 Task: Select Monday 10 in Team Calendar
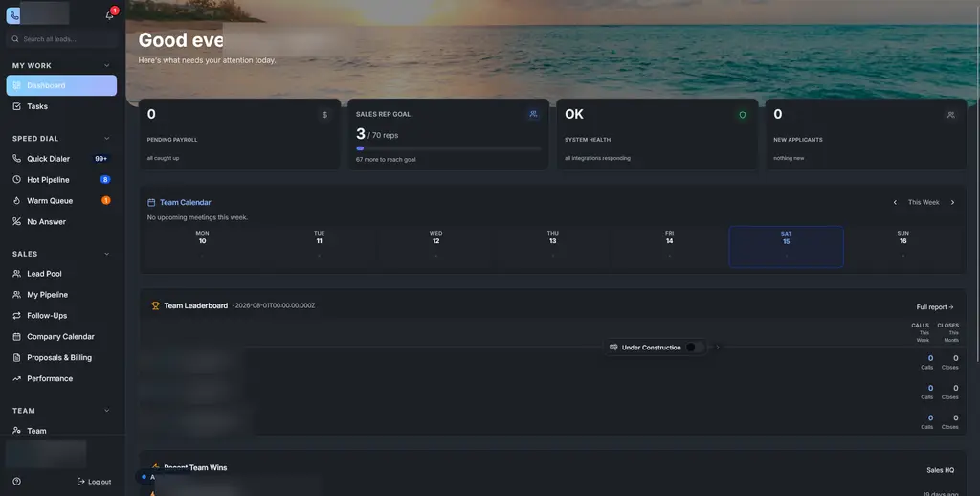tap(203, 247)
